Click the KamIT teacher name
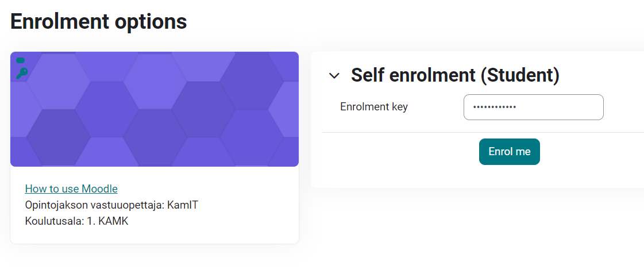This screenshot has height=273, width=644. pos(183,205)
